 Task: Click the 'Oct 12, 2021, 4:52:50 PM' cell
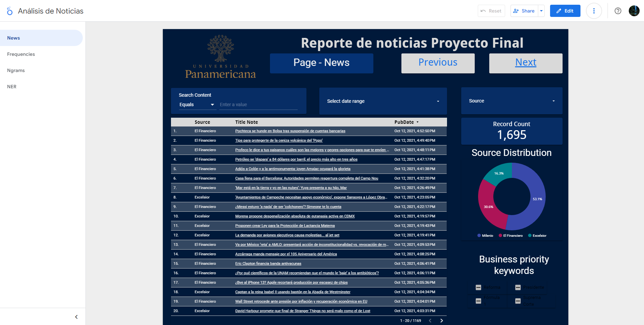point(415,131)
